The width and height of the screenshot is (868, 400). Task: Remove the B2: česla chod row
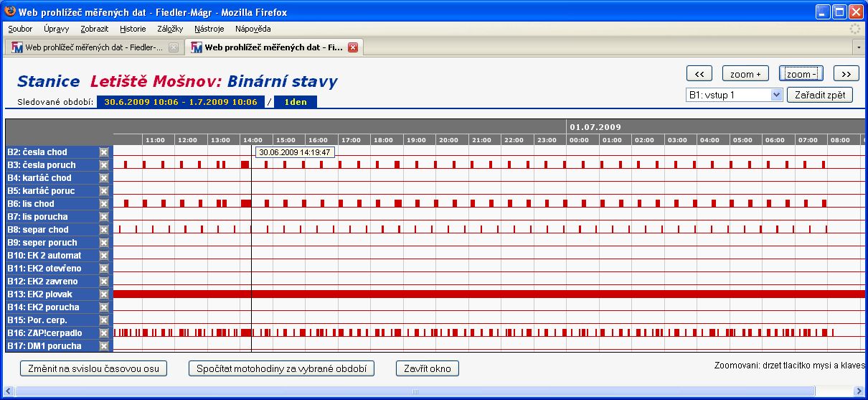tap(104, 152)
